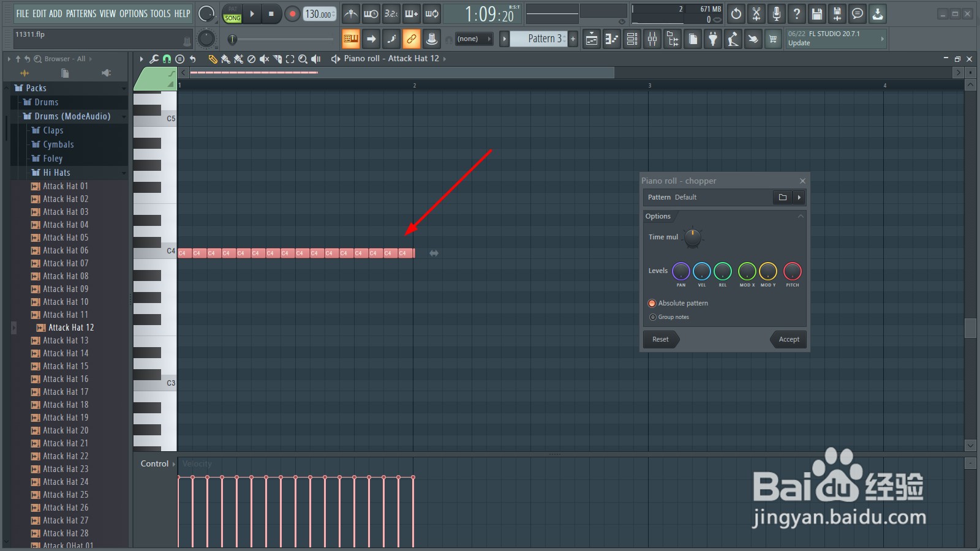This screenshot has width=980, height=551.
Task: Open the OPTIONS menu
Action: (x=134, y=13)
